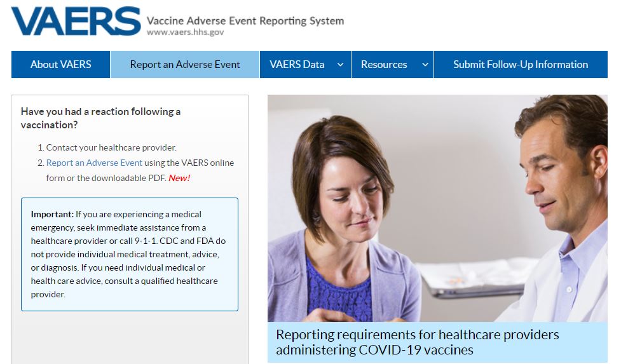Screen dimensions: 621x364
Task: Expand the VAERS Data dropdown chevron
Action: point(340,65)
